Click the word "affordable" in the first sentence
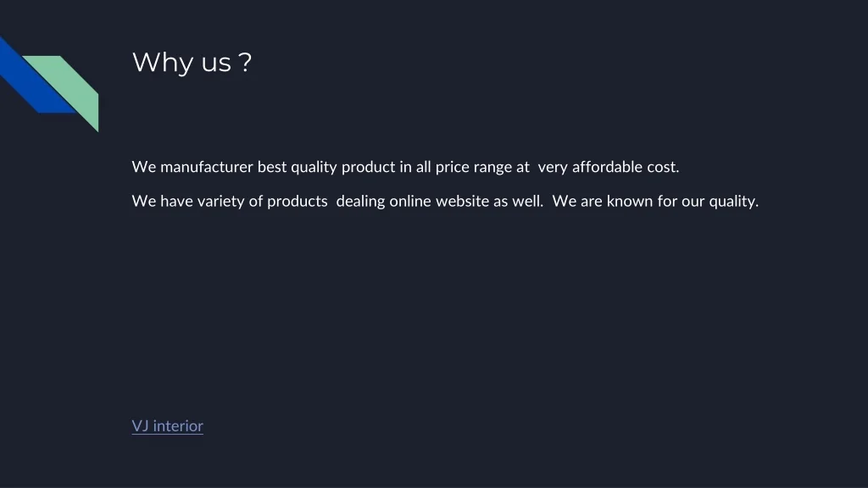 (x=608, y=167)
